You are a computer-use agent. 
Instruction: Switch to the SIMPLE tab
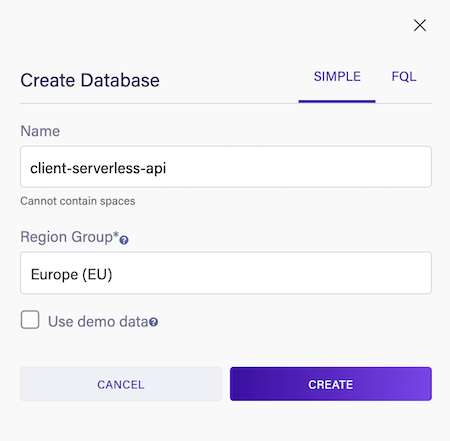337,77
